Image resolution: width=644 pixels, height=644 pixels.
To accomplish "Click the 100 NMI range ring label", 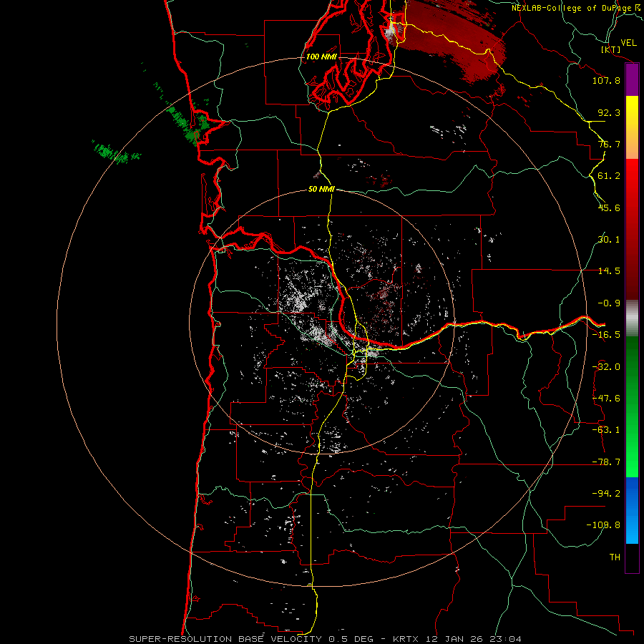I will [x=321, y=57].
